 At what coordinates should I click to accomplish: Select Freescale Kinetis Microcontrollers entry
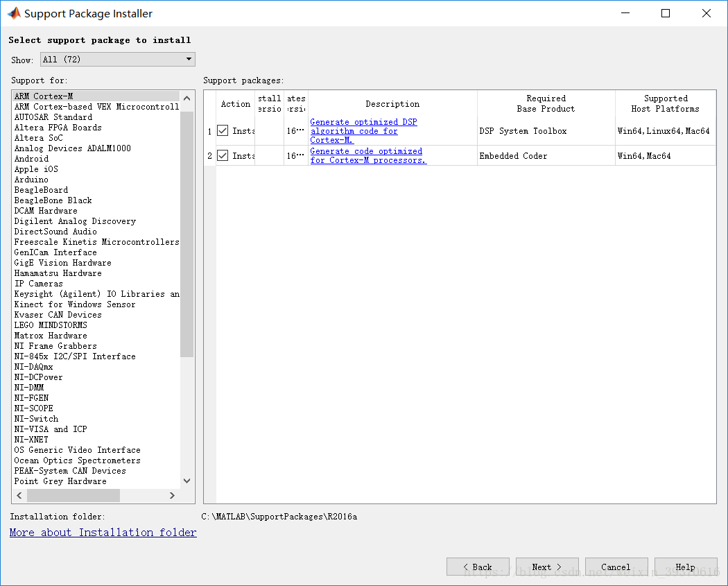[96, 242]
